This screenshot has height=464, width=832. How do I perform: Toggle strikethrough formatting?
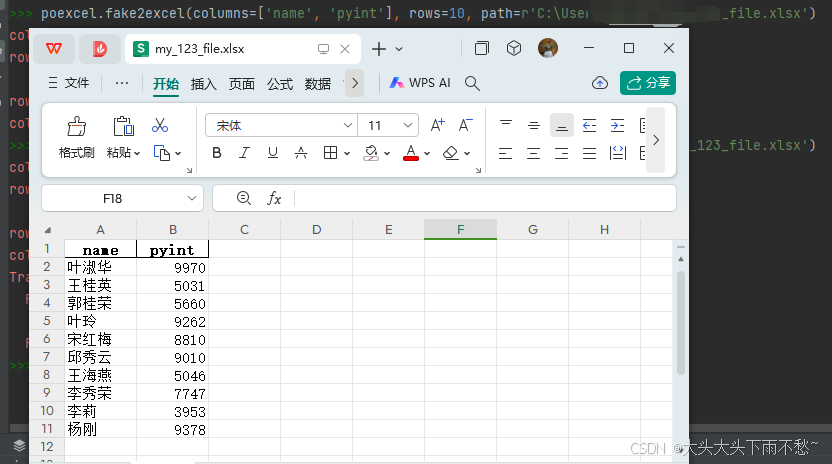click(x=301, y=153)
